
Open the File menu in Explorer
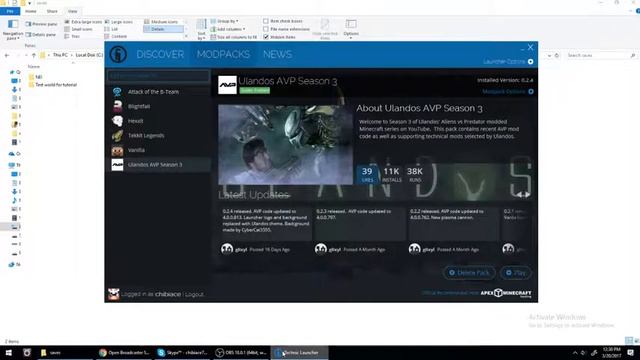[x=10, y=11]
